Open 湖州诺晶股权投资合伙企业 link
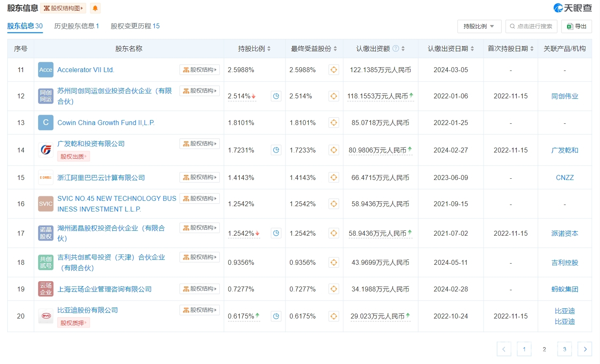The image size is (600, 364). (x=111, y=233)
